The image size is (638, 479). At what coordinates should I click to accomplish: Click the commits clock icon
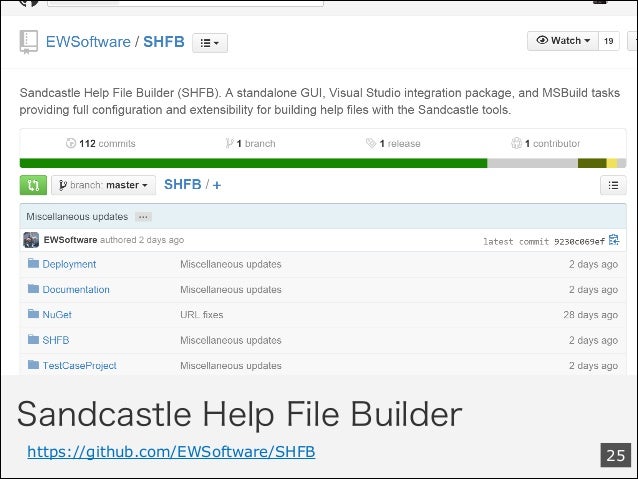71,143
